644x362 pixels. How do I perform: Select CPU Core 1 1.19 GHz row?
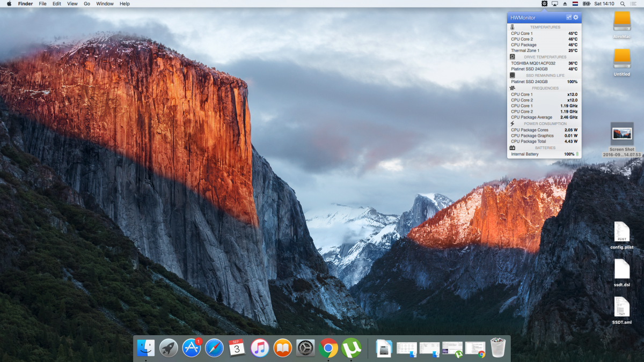[544, 106]
